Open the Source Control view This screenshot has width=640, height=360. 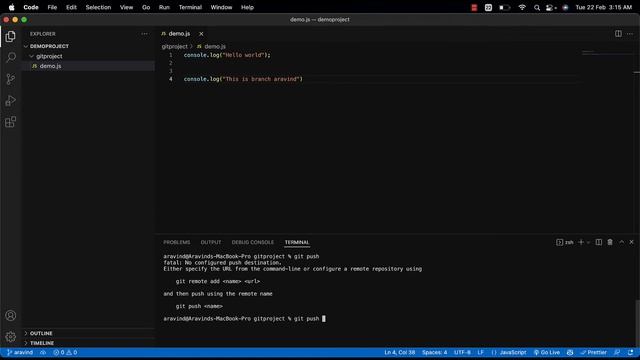(11, 79)
